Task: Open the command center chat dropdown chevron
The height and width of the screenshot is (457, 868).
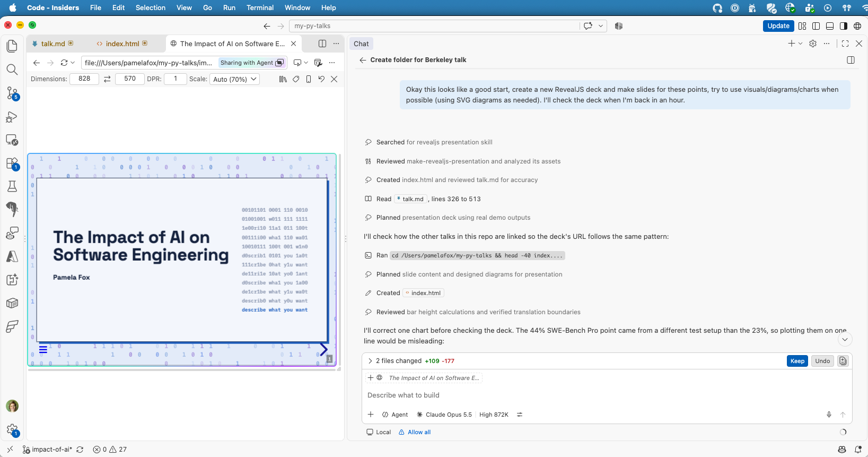Action: coord(601,26)
